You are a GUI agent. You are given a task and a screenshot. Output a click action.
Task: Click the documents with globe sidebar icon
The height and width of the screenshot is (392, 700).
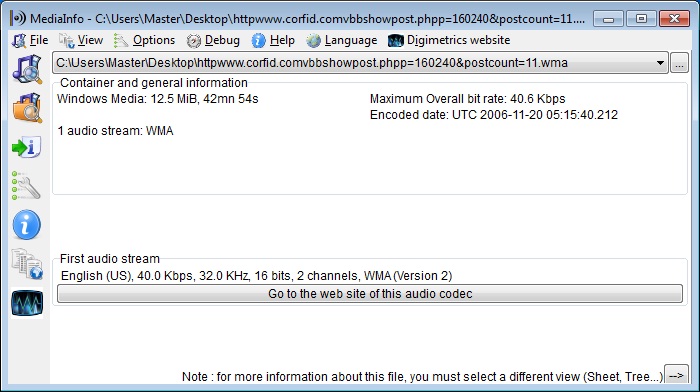(27, 264)
